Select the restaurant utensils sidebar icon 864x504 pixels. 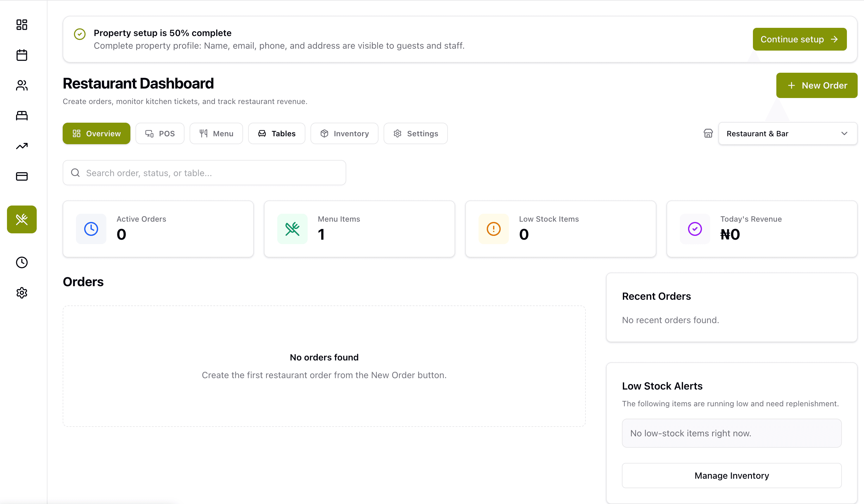22,219
